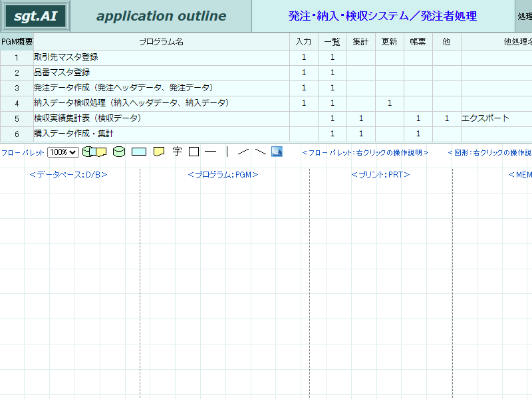Click the <プリント:PRT> lane header
Viewport: 532px width, 399px height.
click(380, 175)
